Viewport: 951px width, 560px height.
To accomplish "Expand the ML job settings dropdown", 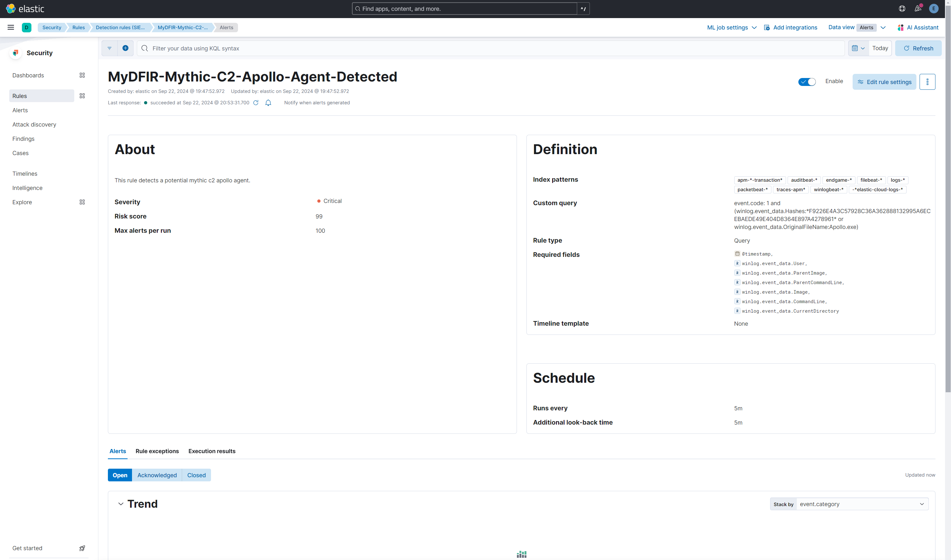I will tap(731, 28).
